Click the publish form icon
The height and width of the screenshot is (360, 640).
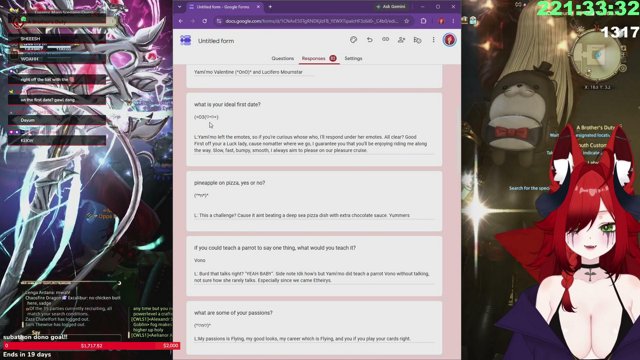[417, 40]
